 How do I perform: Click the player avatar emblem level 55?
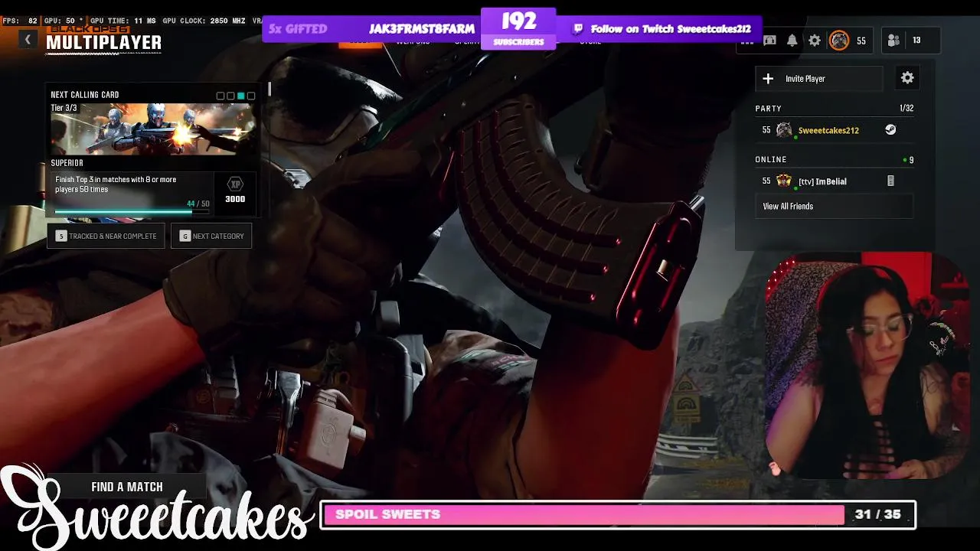click(839, 41)
